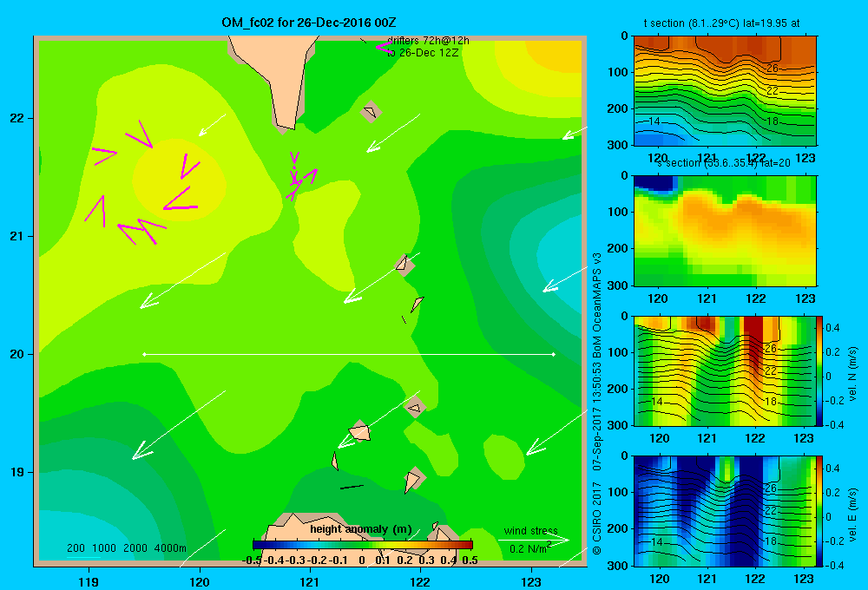Click the 't section (8.1..29°C)' title

721,23
